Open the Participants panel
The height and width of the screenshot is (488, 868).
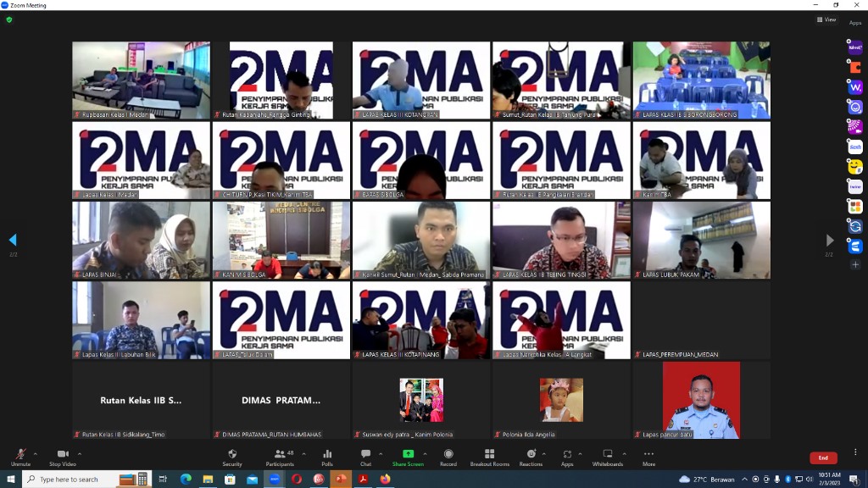(280, 457)
